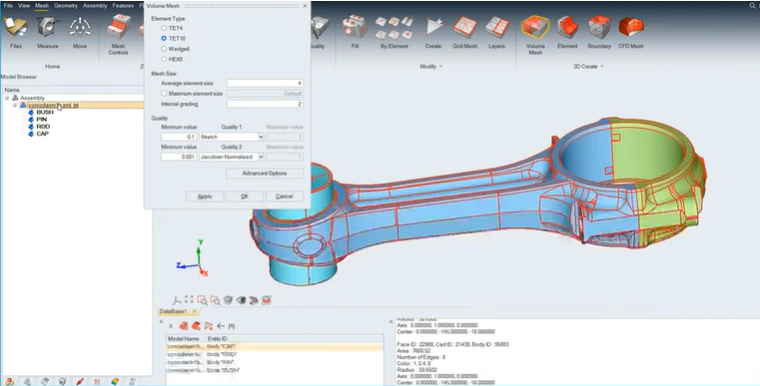
Task: Click the back arrow in database panel
Action: (x=221, y=326)
